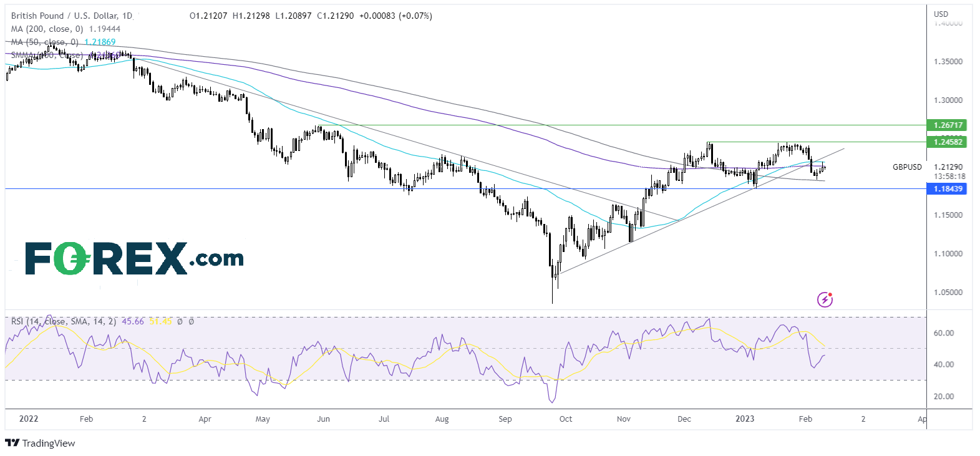Image resolution: width=980 pixels, height=456 pixels.
Task: Click the +0.00083 (+0.07%) change value
Action: 395,16
